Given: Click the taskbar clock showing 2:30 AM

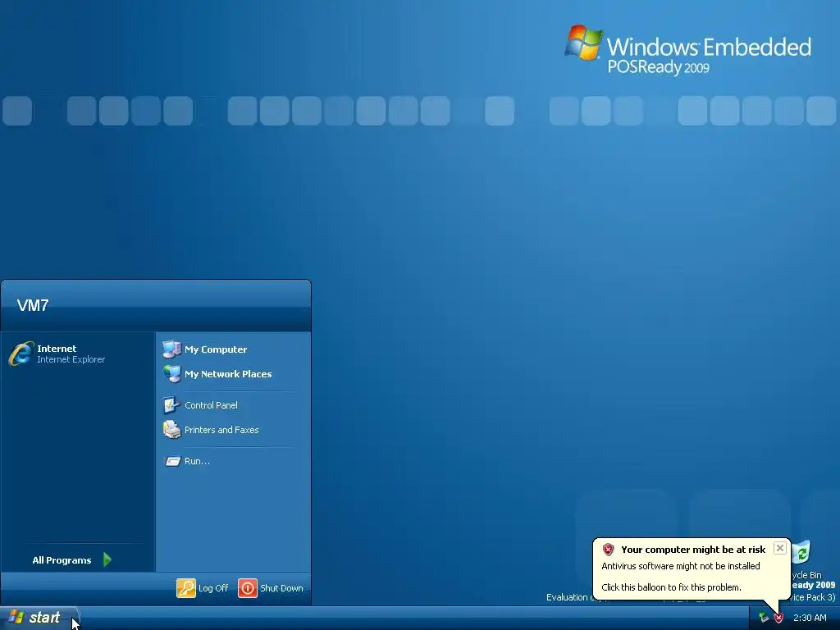Looking at the screenshot, I should pos(810,618).
